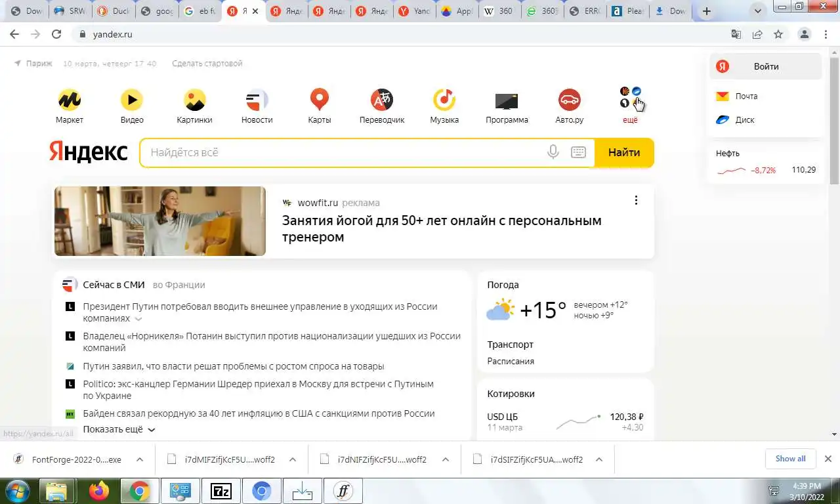Click the Войти login button

pos(766,66)
